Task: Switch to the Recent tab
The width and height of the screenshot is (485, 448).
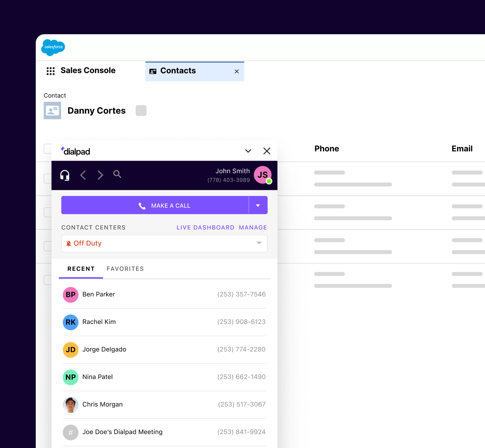Action: (81, 269)
